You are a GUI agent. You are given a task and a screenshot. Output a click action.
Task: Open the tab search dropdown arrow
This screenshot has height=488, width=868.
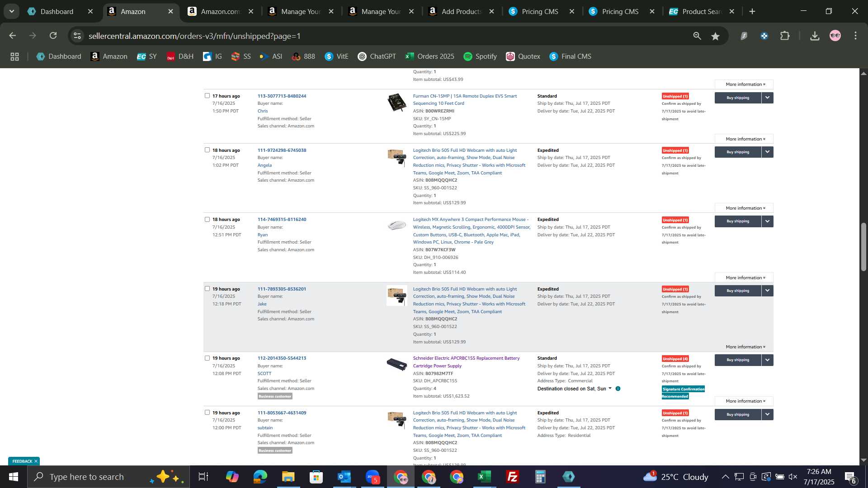(11, 11)
